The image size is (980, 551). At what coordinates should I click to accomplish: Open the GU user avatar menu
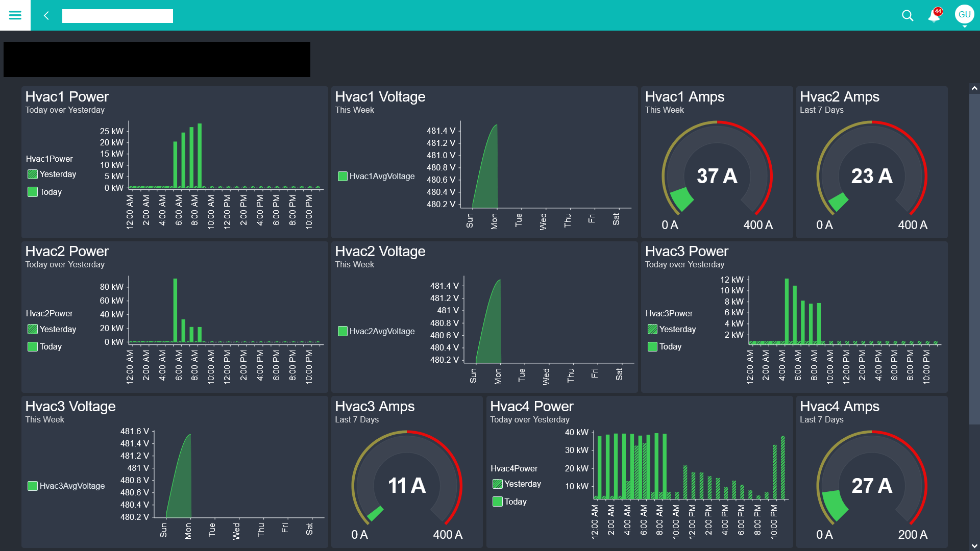pyautogui.click(x=964, y=14)
